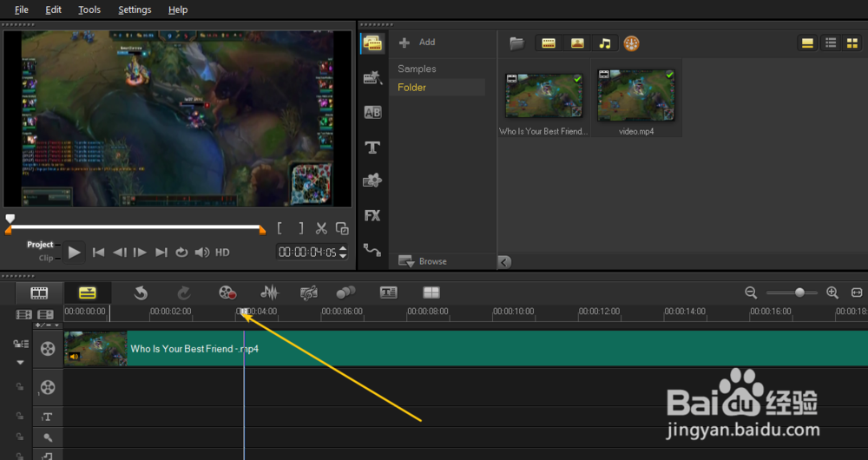This screenshot has height=460, width=868.
Task: Select the Samples library folder
Action: click(x=417, y=69)
